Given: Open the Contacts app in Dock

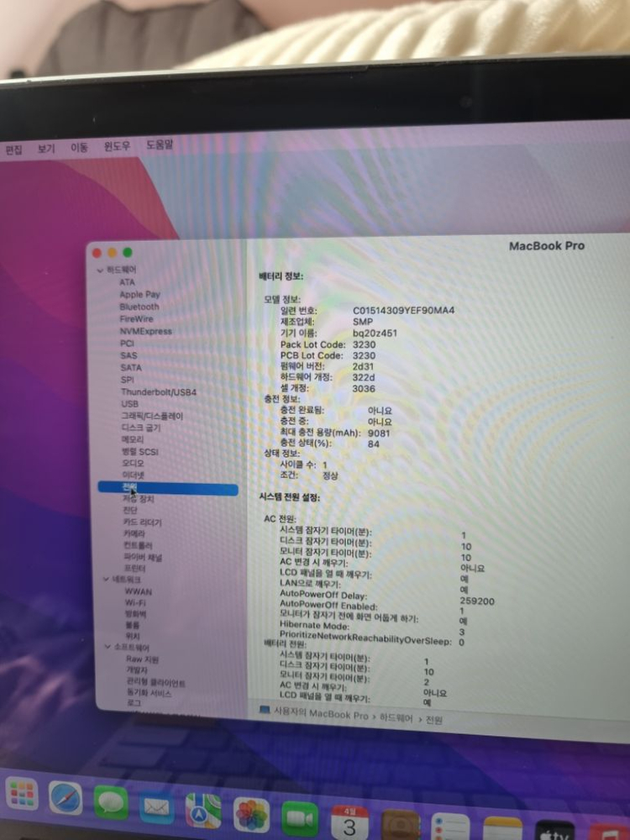Looking at the screenshot, I should pyautogui.click(x=400, y=825).
